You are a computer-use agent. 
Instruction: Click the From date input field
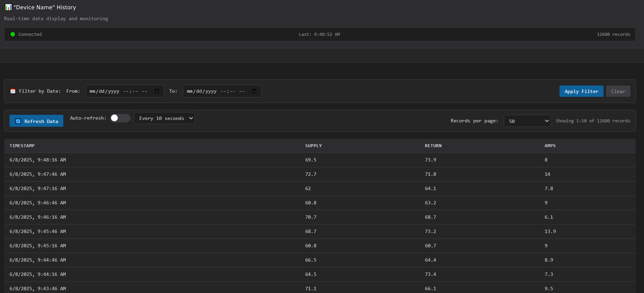(x=125, y=91)
